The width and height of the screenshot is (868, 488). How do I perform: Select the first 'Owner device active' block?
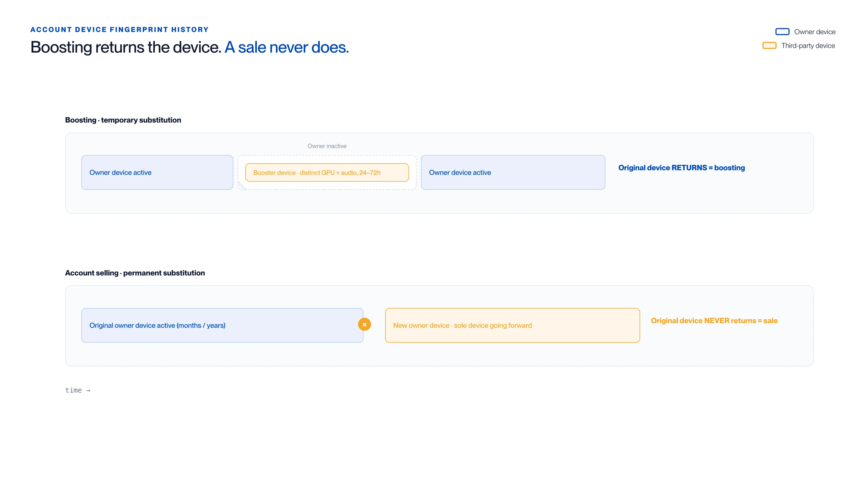[x=157, y=172]
